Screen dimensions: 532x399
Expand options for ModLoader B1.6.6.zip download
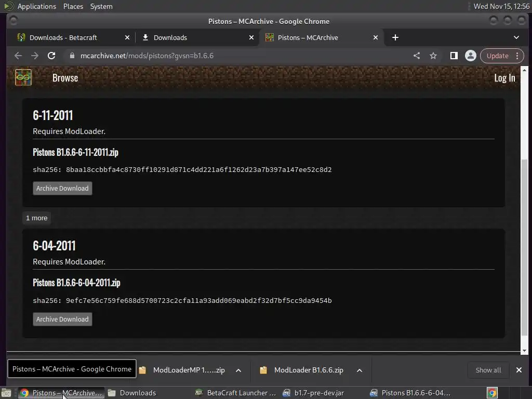coord(360,370)
